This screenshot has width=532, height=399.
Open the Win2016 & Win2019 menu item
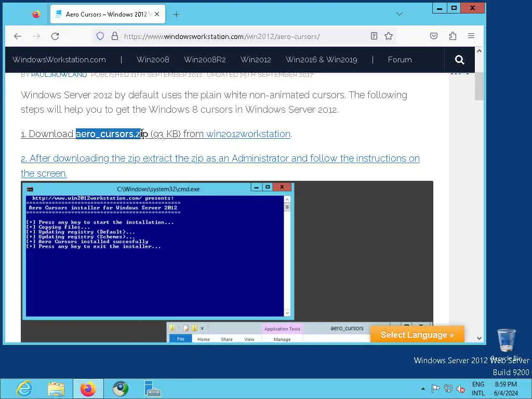pyautogui.click(x=321, y=60)
